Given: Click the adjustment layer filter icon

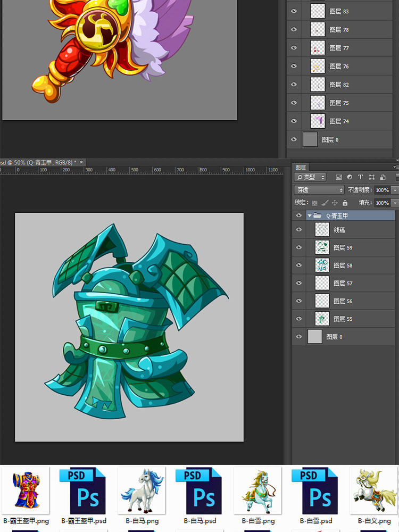Looking at the screenshot, I should [350, 177].
